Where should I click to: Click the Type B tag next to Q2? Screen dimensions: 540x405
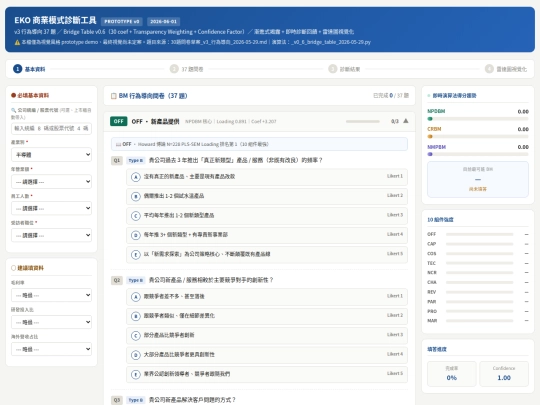136,280
